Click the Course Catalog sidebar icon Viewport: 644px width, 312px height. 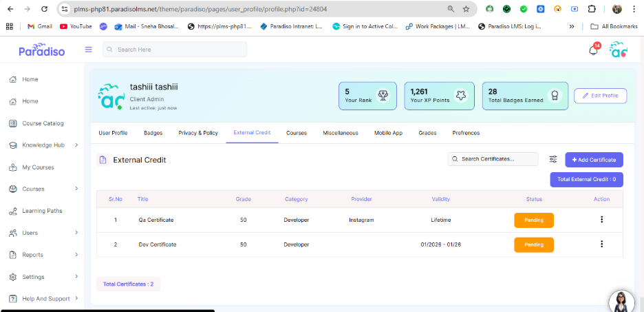click(13, 123)
